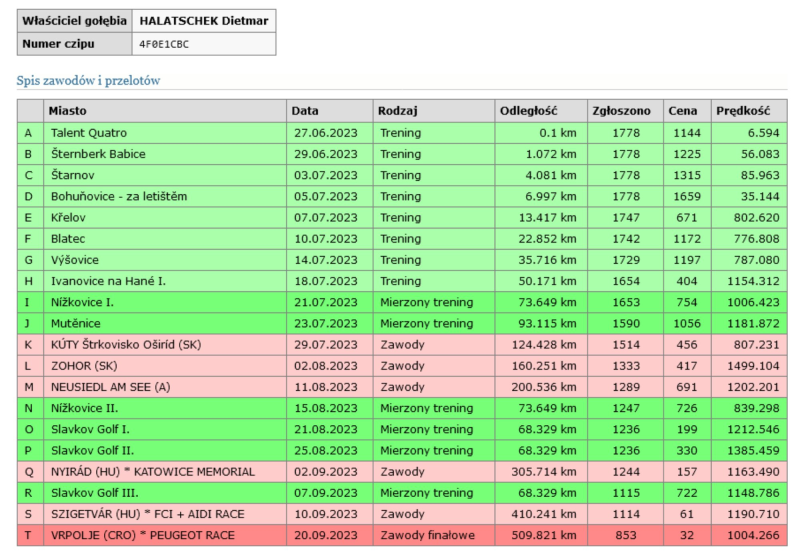Image resolution: width=800 pixels, height=555 pixels.
Task: Click the Prędkość column header
Action: point(742,112)
